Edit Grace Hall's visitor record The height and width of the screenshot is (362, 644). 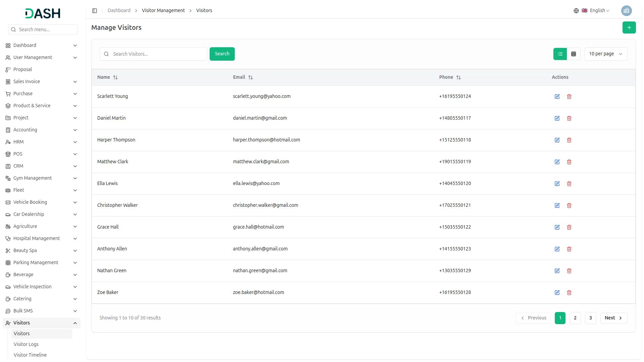click(x=557, y=227)
